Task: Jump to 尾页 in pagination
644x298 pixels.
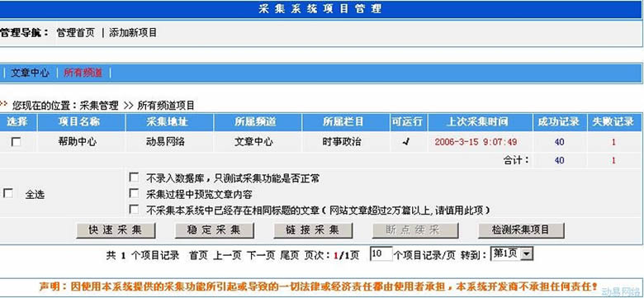Action: click(290, 255)
